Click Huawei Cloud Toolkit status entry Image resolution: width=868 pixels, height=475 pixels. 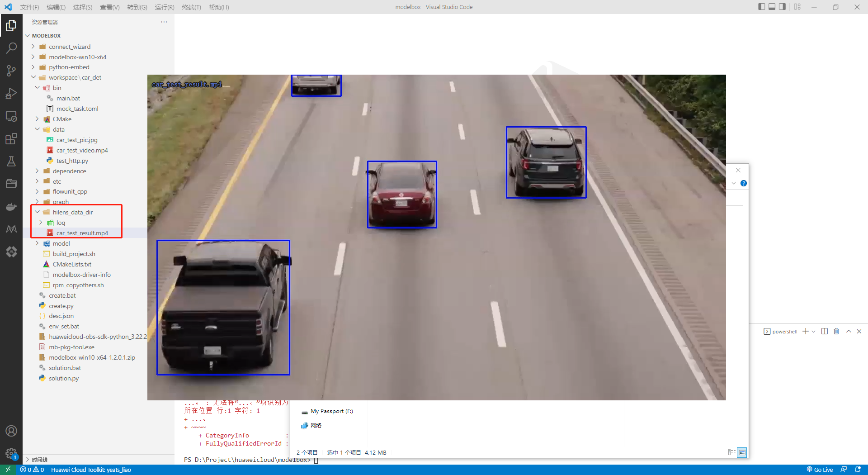pyautogui.click(x=91, y=470)
